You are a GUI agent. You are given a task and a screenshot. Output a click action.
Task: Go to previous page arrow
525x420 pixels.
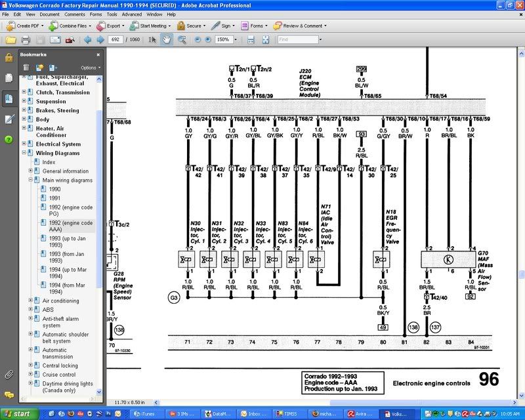pos(87,40)
